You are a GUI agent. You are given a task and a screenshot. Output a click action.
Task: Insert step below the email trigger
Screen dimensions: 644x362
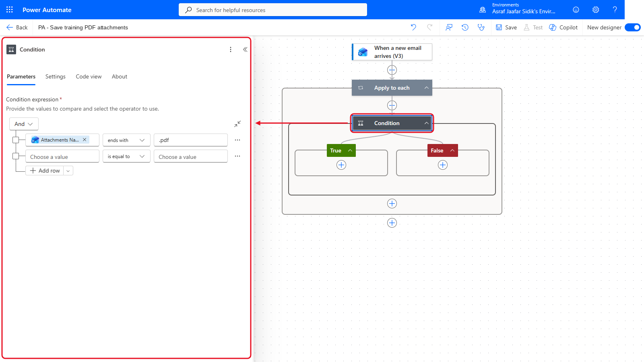[x=392, y=70]
